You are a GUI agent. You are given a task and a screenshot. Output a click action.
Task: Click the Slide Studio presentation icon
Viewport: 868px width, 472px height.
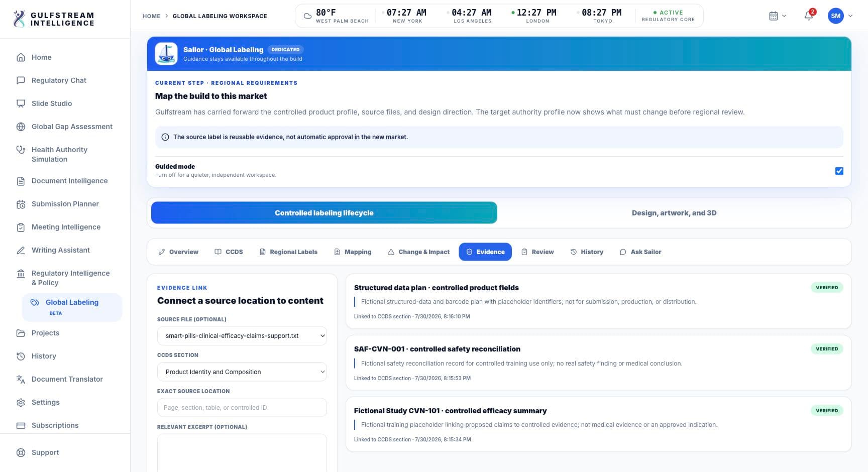[21, 103]
